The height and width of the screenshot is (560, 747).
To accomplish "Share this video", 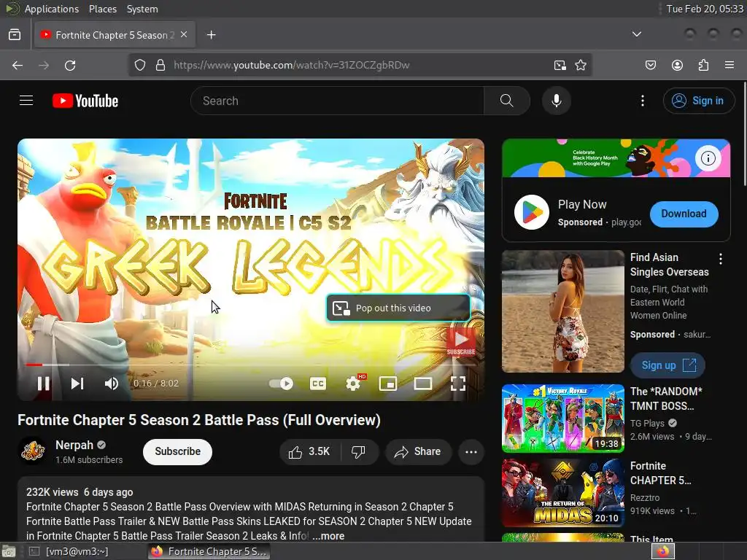I will [418, 451].
